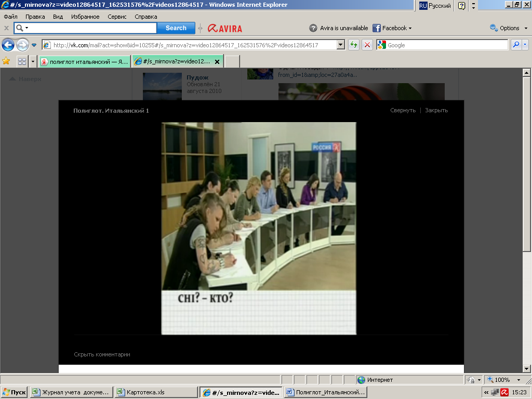Click the RU Русский language indicator
The height and width of the screenshot is (399, 532).
pyautogui.click(x=435, y=5)
